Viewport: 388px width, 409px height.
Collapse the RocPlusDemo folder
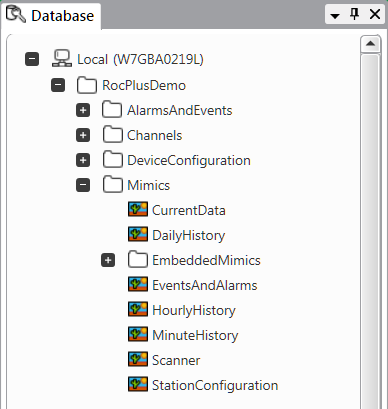58,85
